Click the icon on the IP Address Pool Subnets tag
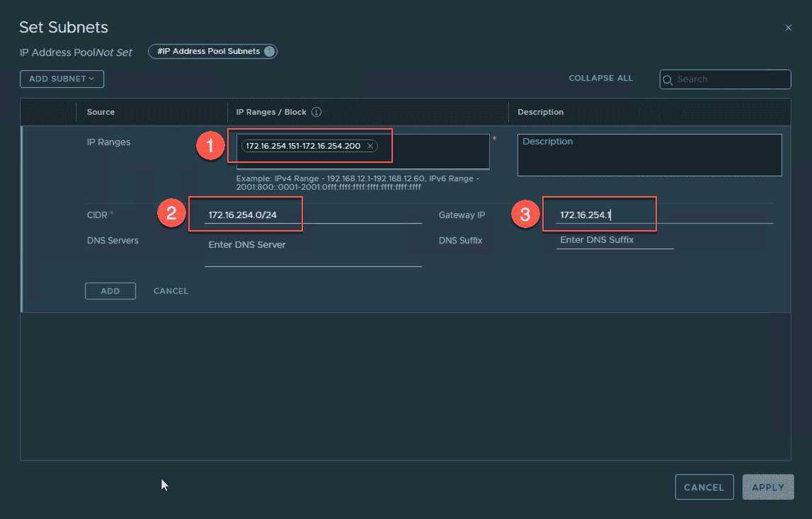This screenshot has width=812, height=519. coord(269,52)
